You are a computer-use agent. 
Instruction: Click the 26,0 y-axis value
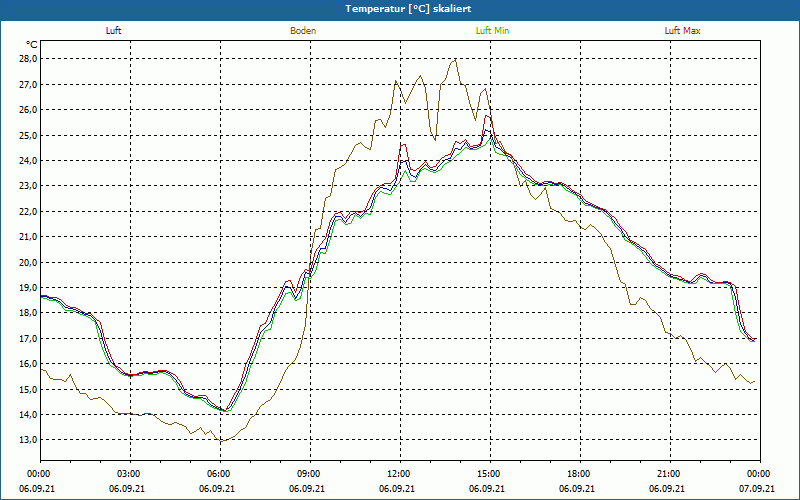click(x=28, y=110)
